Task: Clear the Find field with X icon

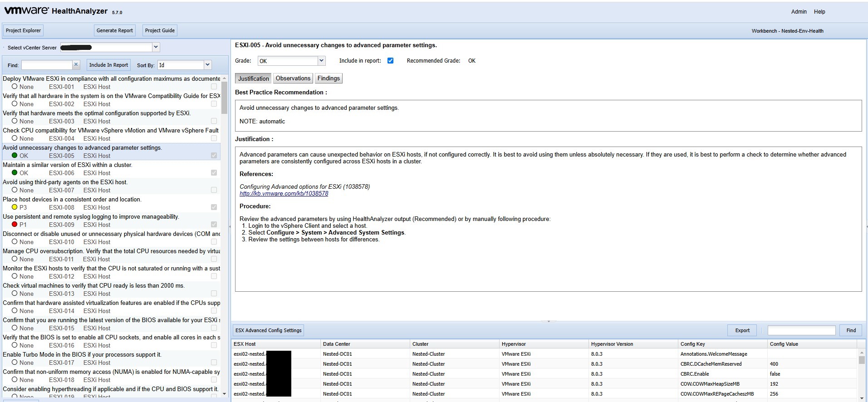Action: (x=76, y=65)
